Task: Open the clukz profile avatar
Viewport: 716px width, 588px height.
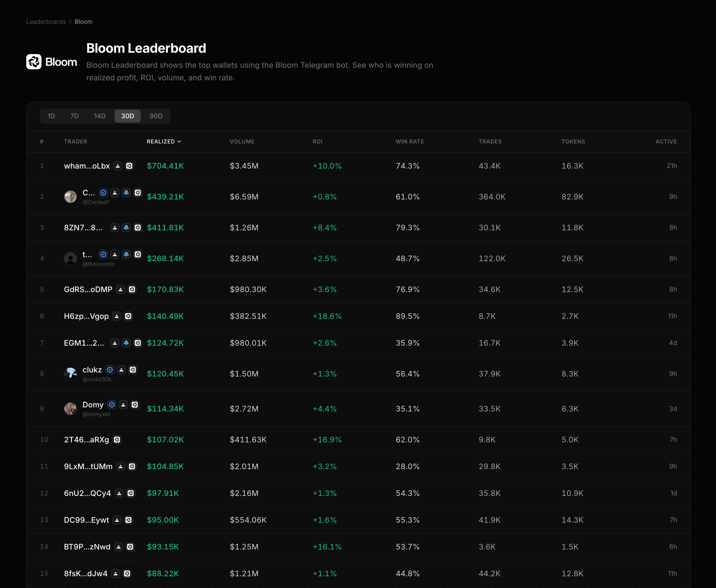Action: (x=71, y=374)
